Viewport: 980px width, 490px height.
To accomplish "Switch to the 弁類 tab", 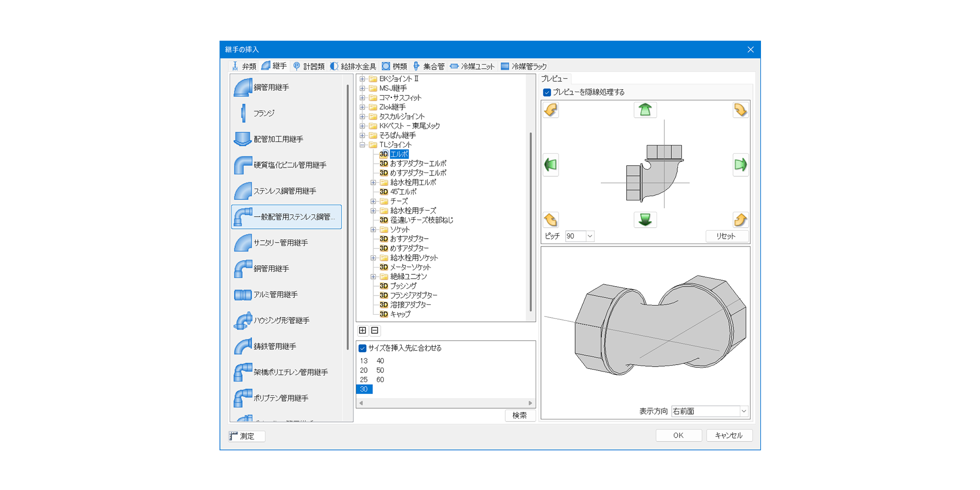I will [244, 66].
